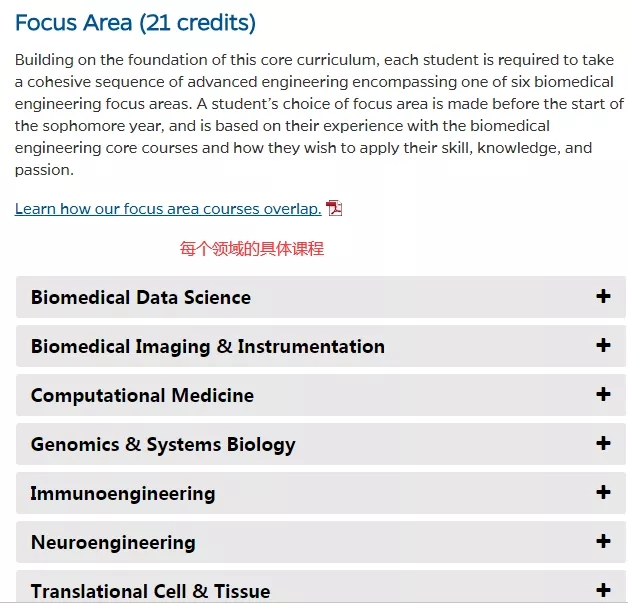Expand the Computational Medicine section
628x609 pixels.
click(x=320, y=395)
